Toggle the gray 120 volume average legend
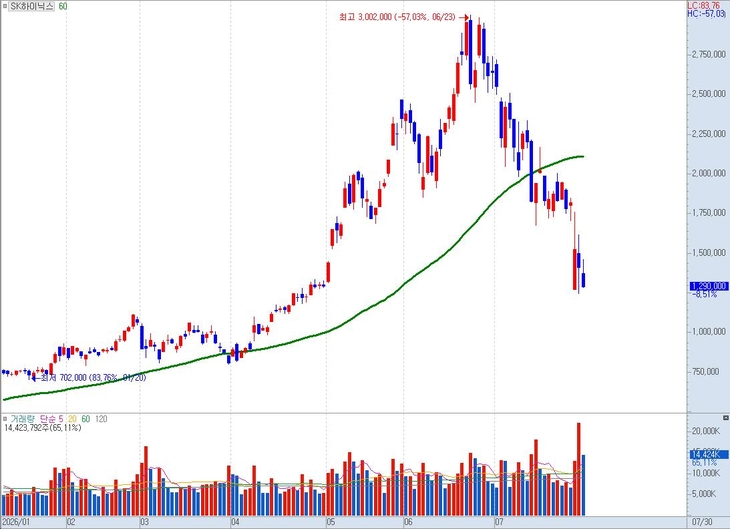Viewport: 730px width, 529px height. 101,419
